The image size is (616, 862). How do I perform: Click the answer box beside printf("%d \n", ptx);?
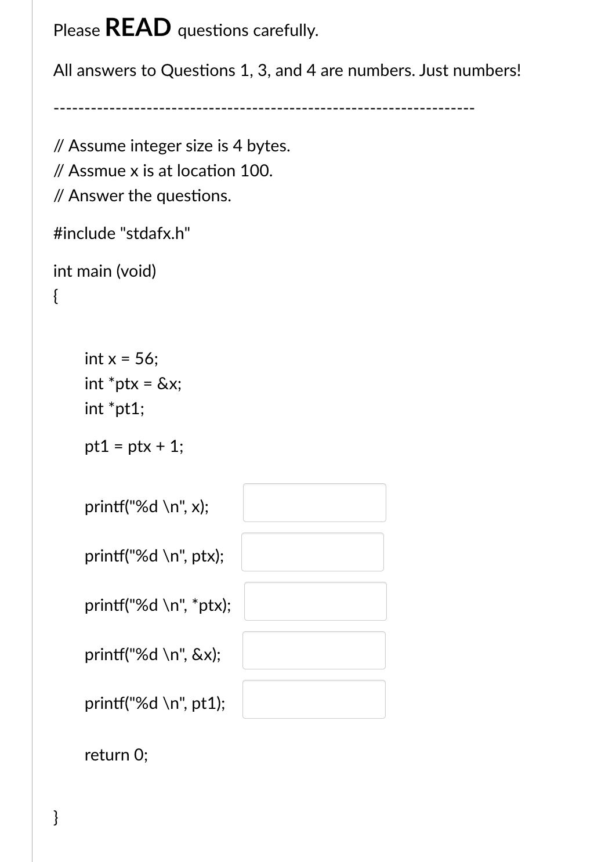pyautogui.click(x=313, y=552)
